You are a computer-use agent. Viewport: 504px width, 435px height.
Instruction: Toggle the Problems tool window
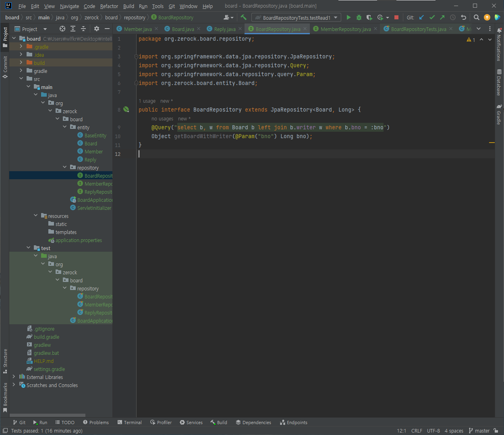pyautogui.click(x=96, y=423)
